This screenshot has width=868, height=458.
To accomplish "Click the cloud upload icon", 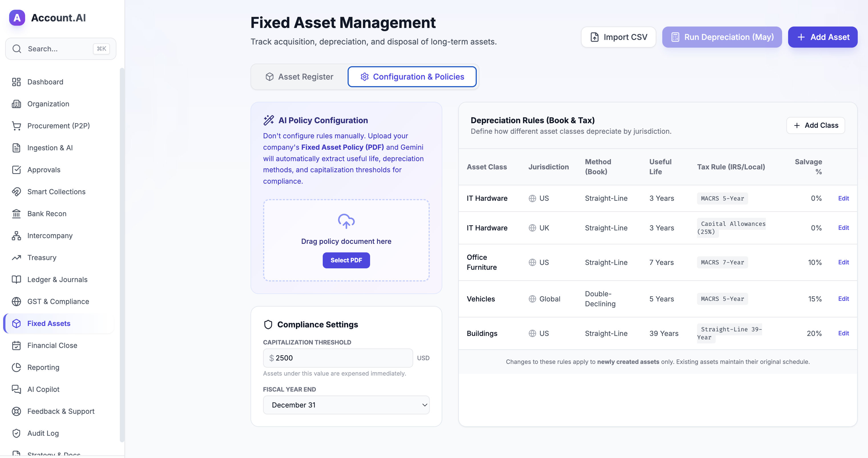I will (x=346, y=221).
